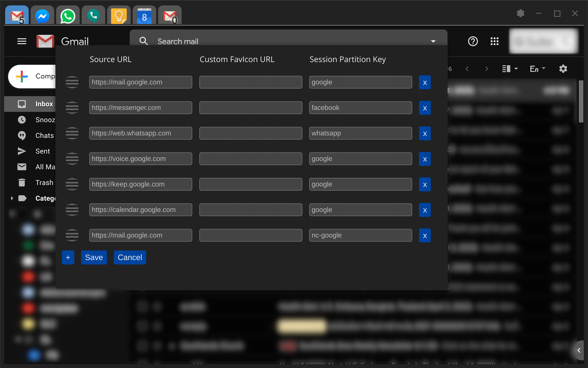Open Gmail support help icon
Image resolution: width=588 pixels, height=368 pixels.
click(x=473, y=41)
